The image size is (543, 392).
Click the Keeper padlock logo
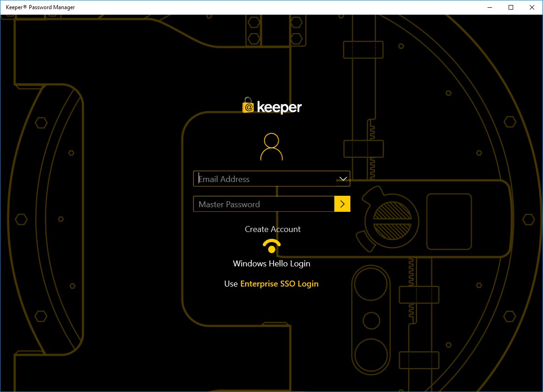pyautogui.click(x=248, y=105)
